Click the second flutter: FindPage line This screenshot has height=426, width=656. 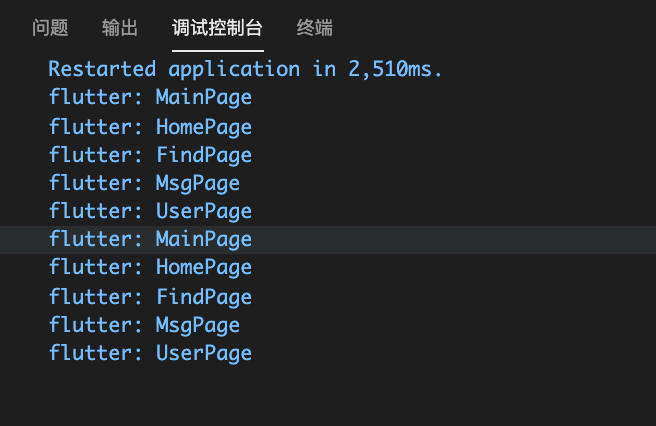150,297
